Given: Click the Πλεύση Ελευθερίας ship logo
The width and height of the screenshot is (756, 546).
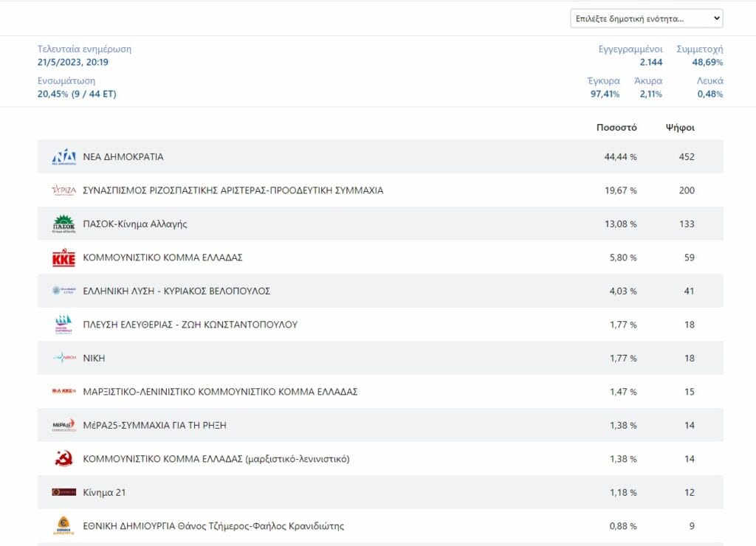Looking at the screenshot, I should (x=64, y=325).
